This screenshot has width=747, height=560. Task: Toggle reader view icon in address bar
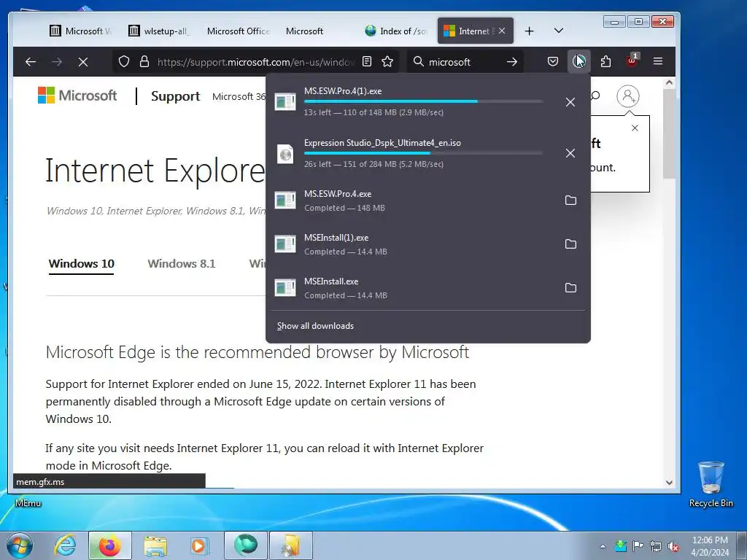click(x=367, y=61)
